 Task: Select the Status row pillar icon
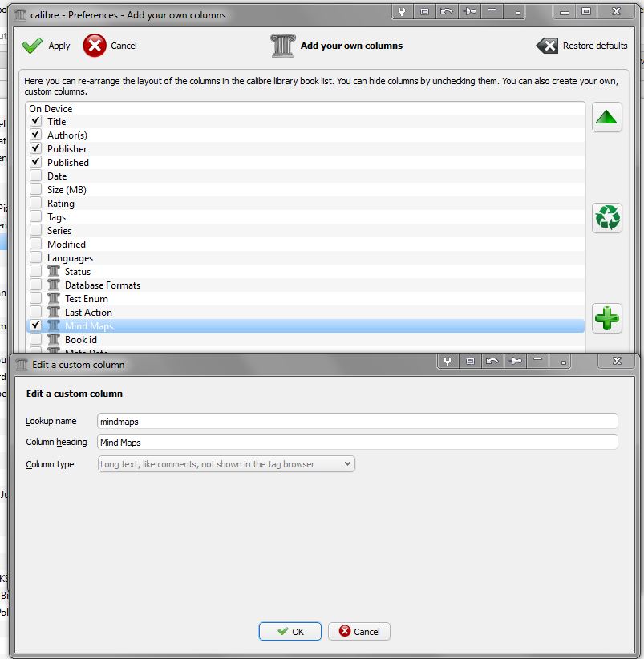pos(54,271)
